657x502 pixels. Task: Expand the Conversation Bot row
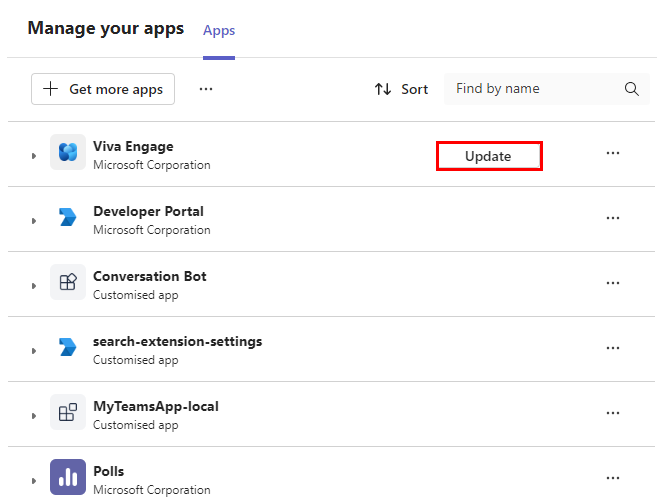tap(33, 286)
